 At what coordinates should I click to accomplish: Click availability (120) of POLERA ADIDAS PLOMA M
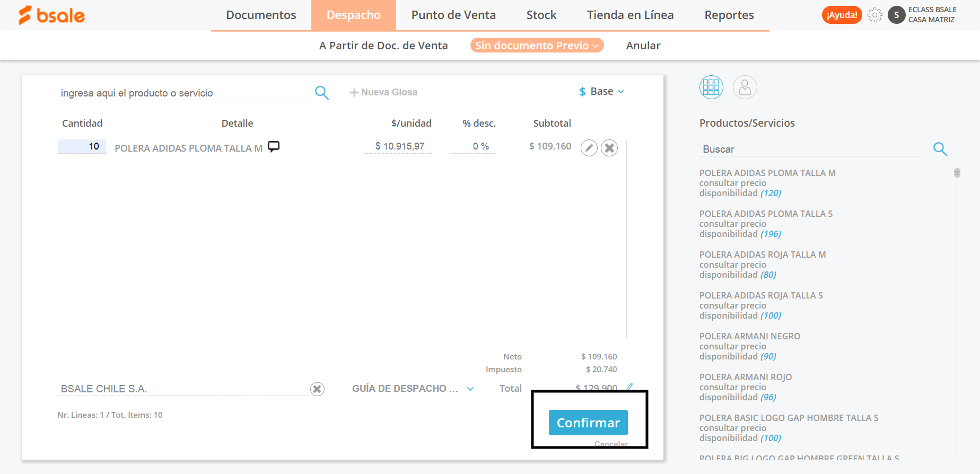point(771,193)
